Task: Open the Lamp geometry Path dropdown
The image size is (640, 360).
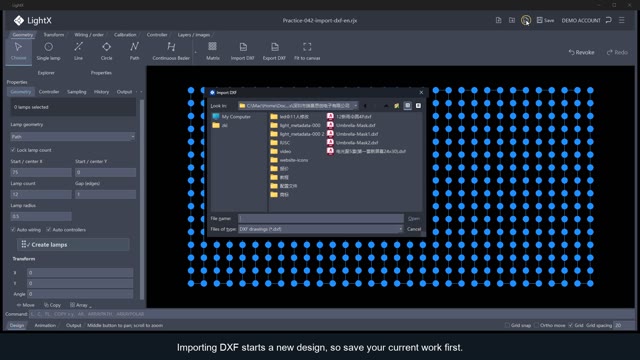Action: (73, 137)
